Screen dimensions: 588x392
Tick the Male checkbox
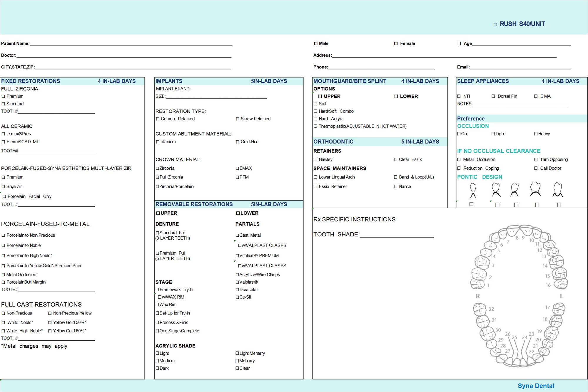click(x=316, y=44)
